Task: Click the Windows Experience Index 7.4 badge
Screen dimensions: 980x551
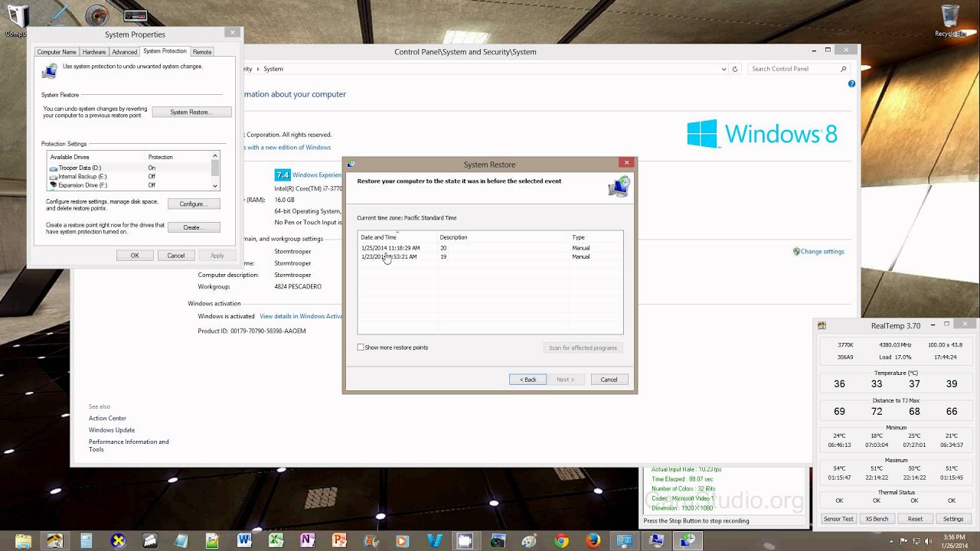Action: (x=283, y=174)
